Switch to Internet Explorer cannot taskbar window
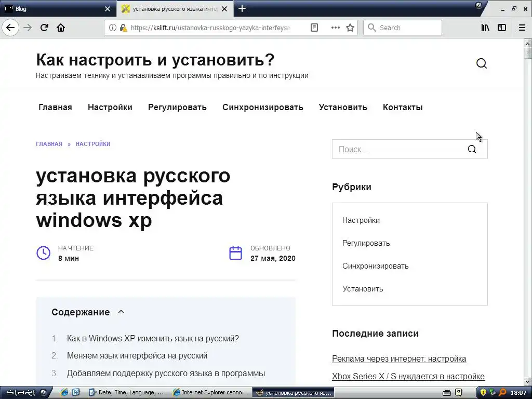Image resolution: width=532 pixels, height=399 pixels. point(211,393)
